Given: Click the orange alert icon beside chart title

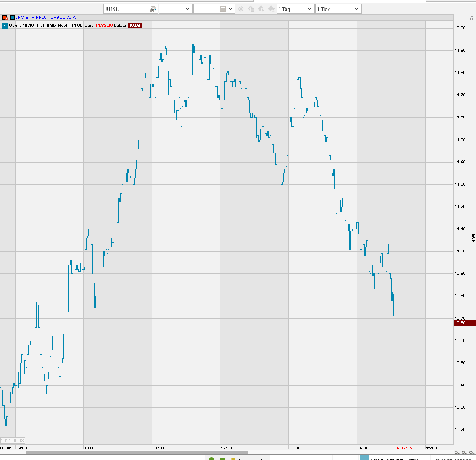Looking at the screenshot, I should 5,18.
